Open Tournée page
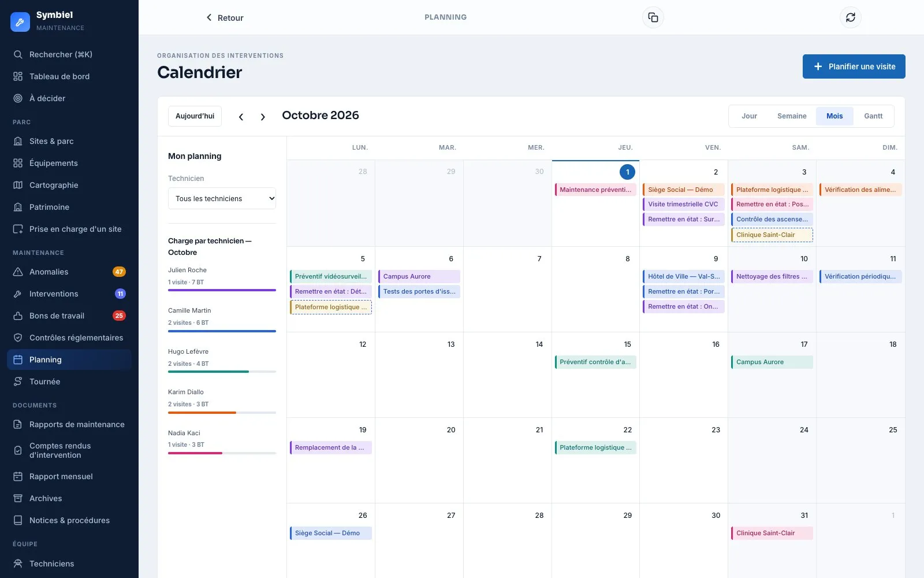This screenshot has width=924, height=578. pos(69,381)
